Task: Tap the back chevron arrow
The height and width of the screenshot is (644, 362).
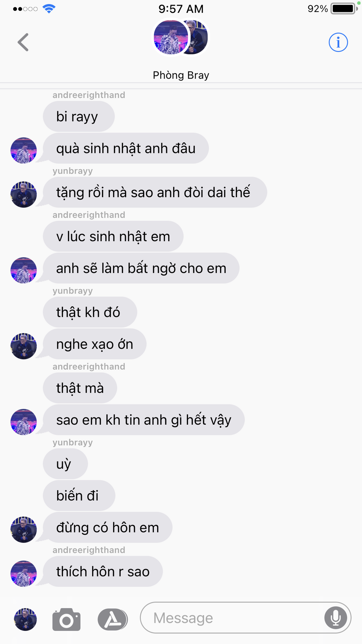Action: click(23, 42)
